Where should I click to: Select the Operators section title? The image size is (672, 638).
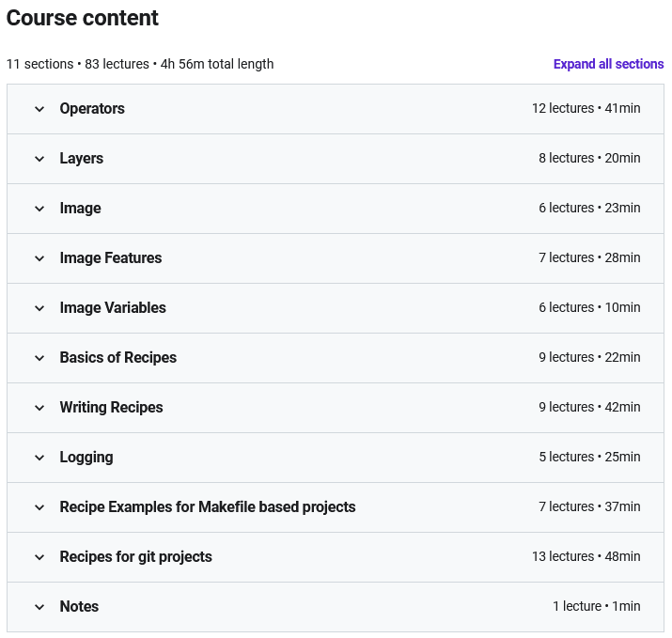pos(92,108)
